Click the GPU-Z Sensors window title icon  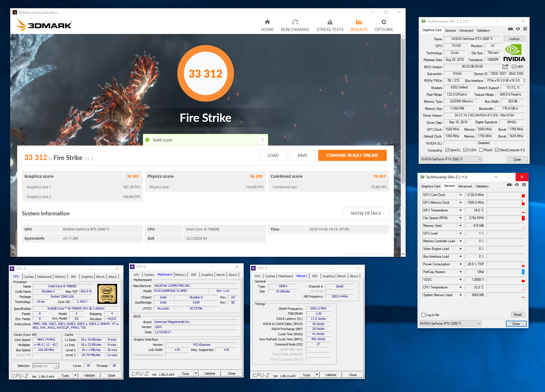coord(422,177)
